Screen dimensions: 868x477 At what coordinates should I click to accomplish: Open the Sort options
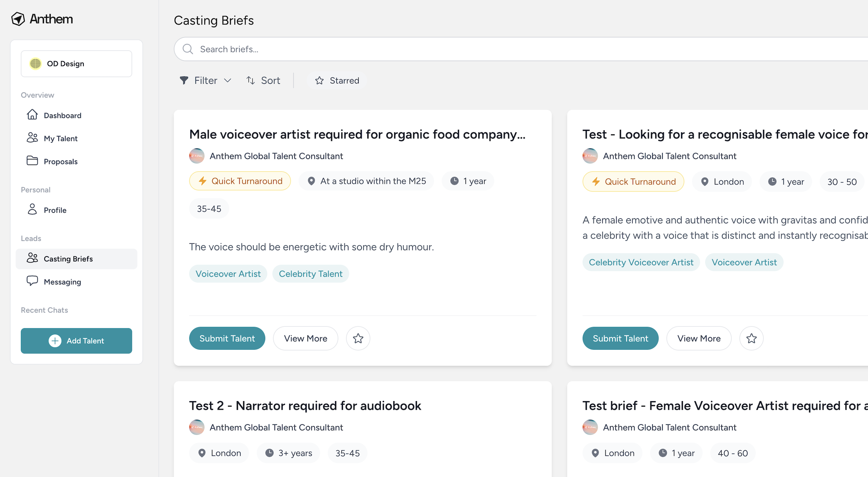tap(263, 81)
